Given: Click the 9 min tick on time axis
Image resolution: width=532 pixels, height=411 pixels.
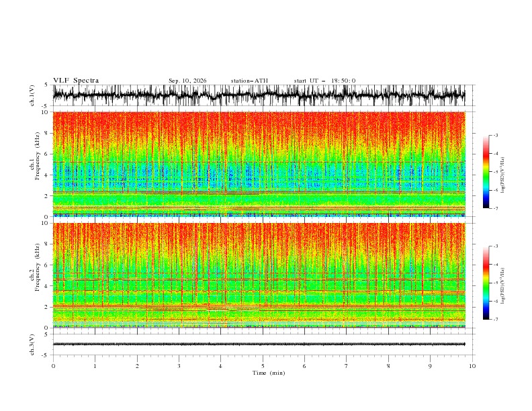Looking at the screenshot, I should point(430,366).
